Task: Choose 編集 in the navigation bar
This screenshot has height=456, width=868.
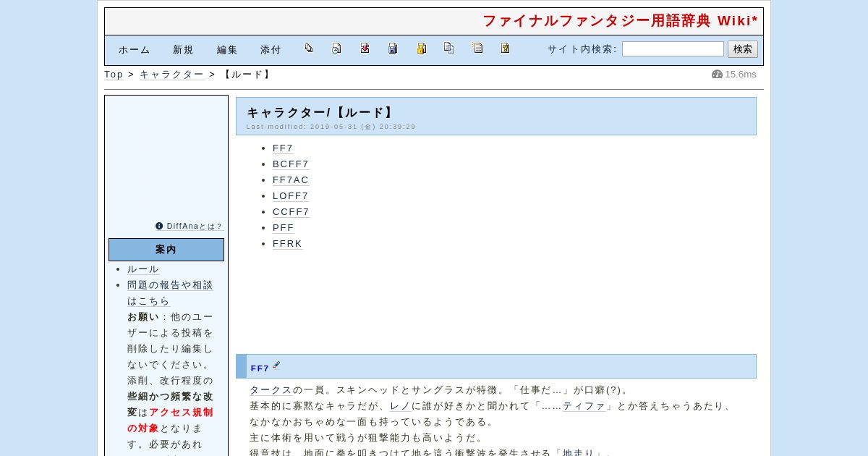Action: coord(227,50)
